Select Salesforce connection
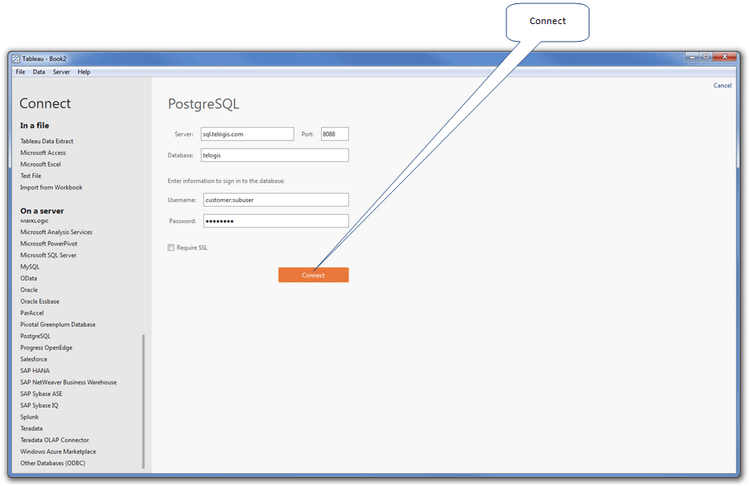 coord(33,359)
